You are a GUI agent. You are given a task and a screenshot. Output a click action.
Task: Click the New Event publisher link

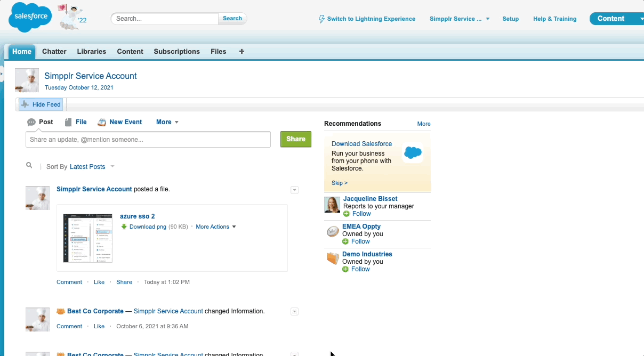coord(126,122)
